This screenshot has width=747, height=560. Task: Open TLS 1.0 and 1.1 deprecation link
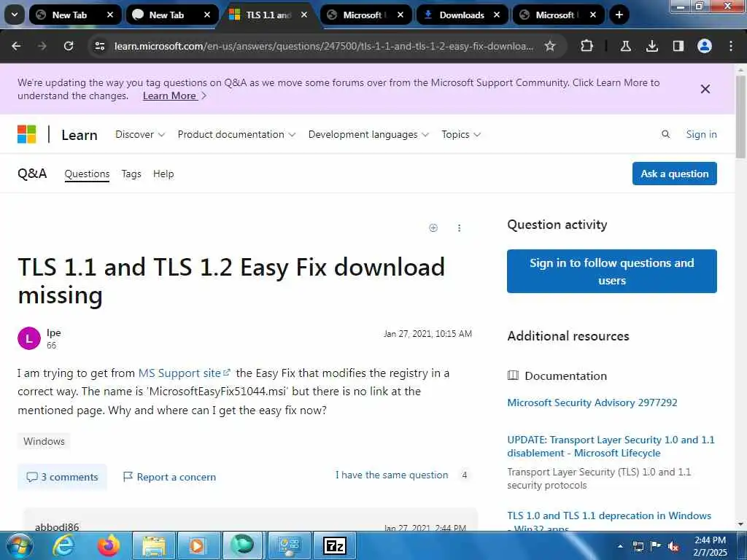(x=609, y=521)
